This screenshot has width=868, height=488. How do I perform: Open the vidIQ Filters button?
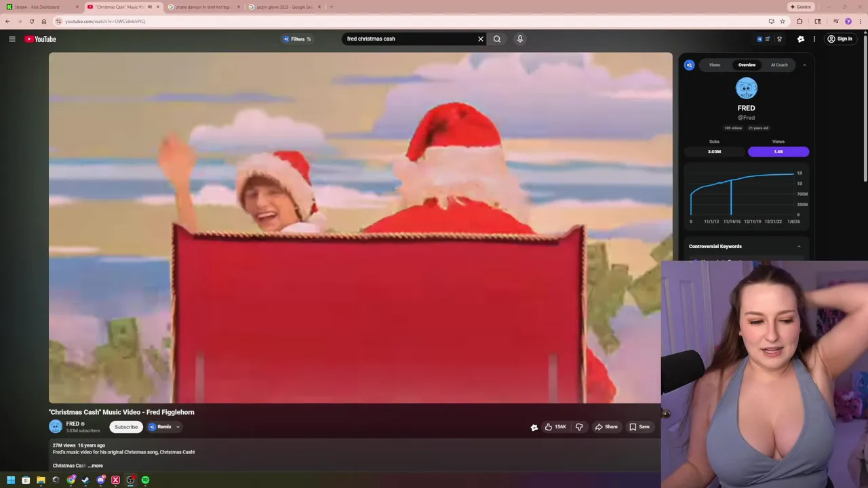297,39
